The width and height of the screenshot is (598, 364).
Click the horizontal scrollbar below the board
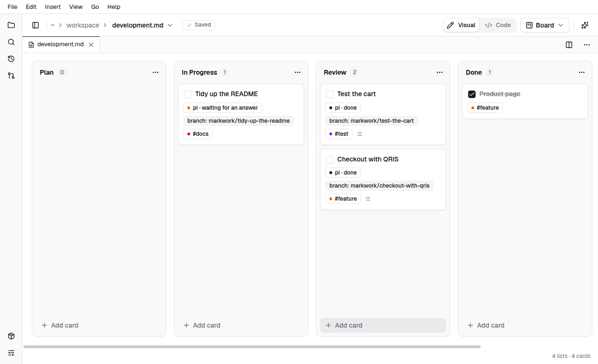[252, 347]
